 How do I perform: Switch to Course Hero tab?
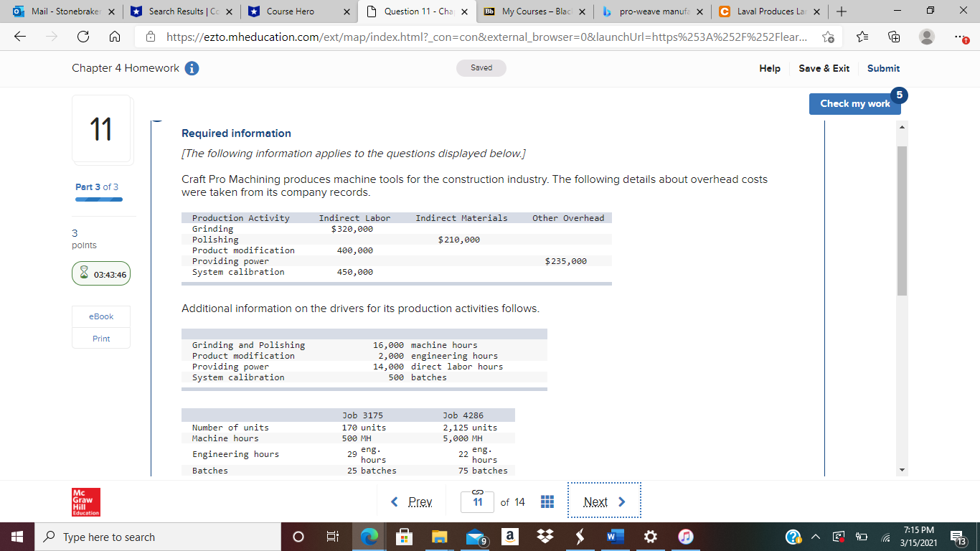click(x=297, y=11)
